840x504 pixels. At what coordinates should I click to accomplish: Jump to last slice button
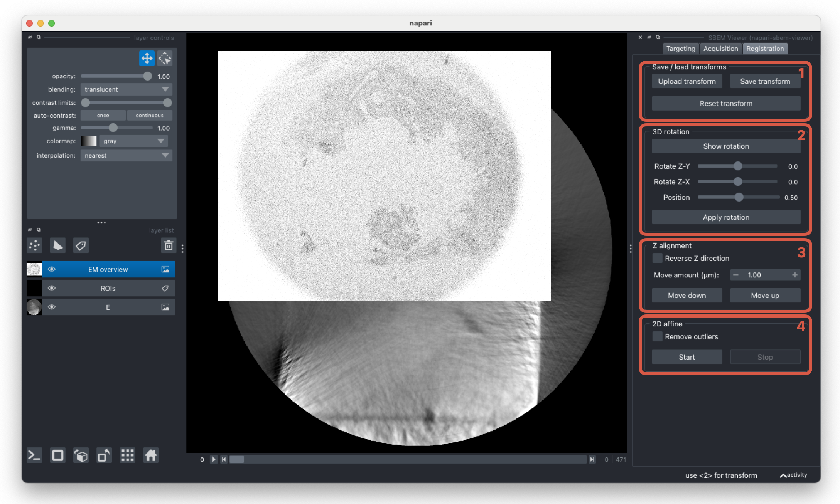(592, 459)
